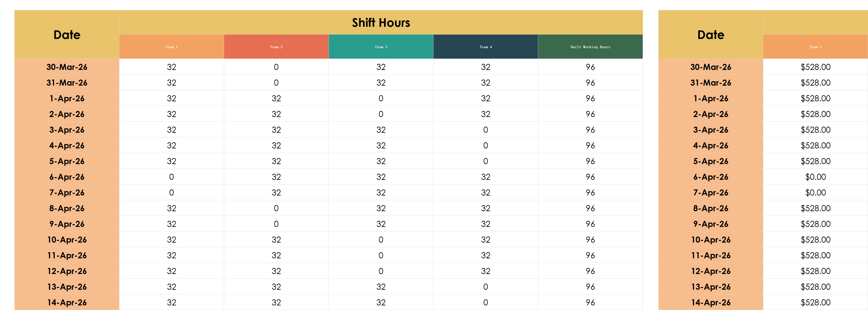Click Team 3 value 0 in the 10-Apr-26 row
868x310 pixels.
point(381,239)
